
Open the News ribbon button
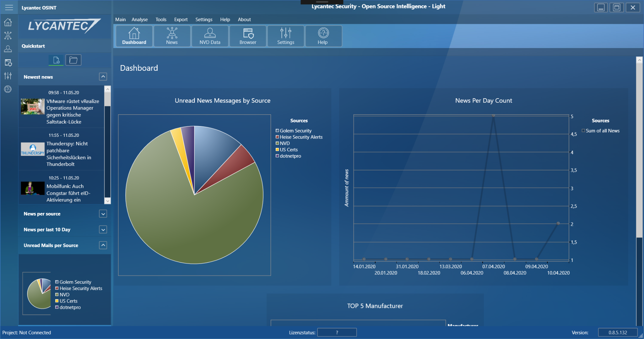coord(172,36)
